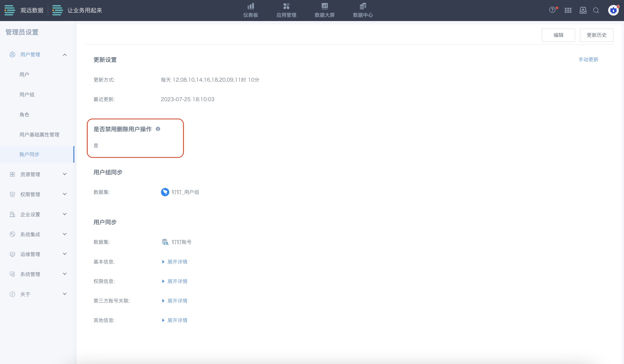This screenshot has height=364, width=624.
Task: Go to 数据大屏 in the top bar
Action: point(324,10)
